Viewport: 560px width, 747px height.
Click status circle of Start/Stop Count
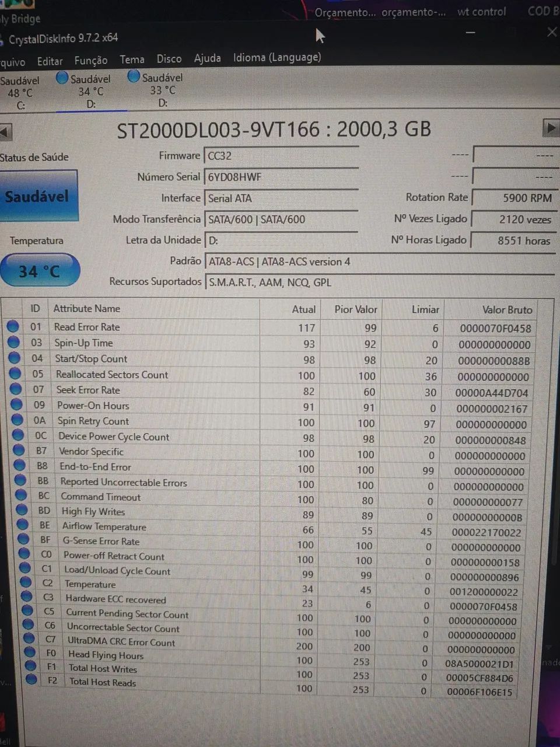pyautogui.click(x=15, y=358)
